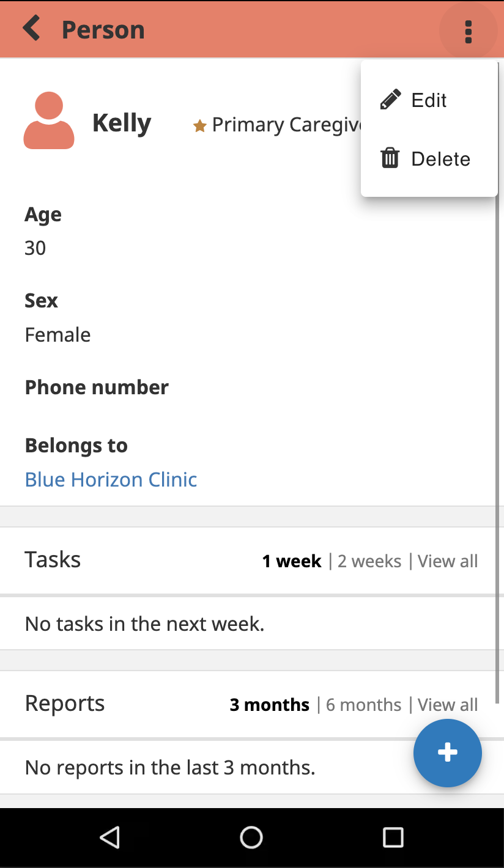Open the three-dot overflow menu
The height and width of the screenshot is (868, 504).
(x=469, y=31)
